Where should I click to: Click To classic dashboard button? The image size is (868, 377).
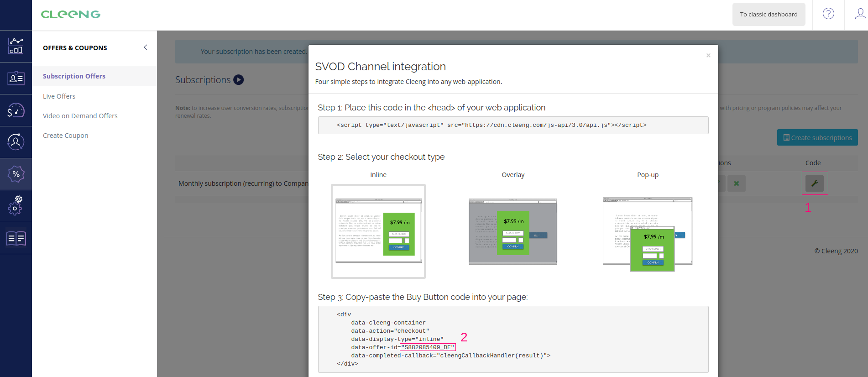(x=769, y=15)
